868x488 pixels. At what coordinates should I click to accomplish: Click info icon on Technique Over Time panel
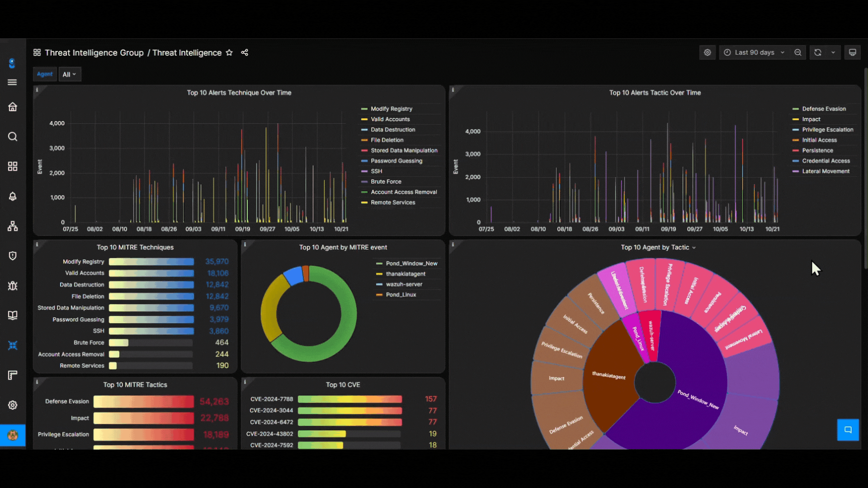pyautogui.click(x=37, y=90)
